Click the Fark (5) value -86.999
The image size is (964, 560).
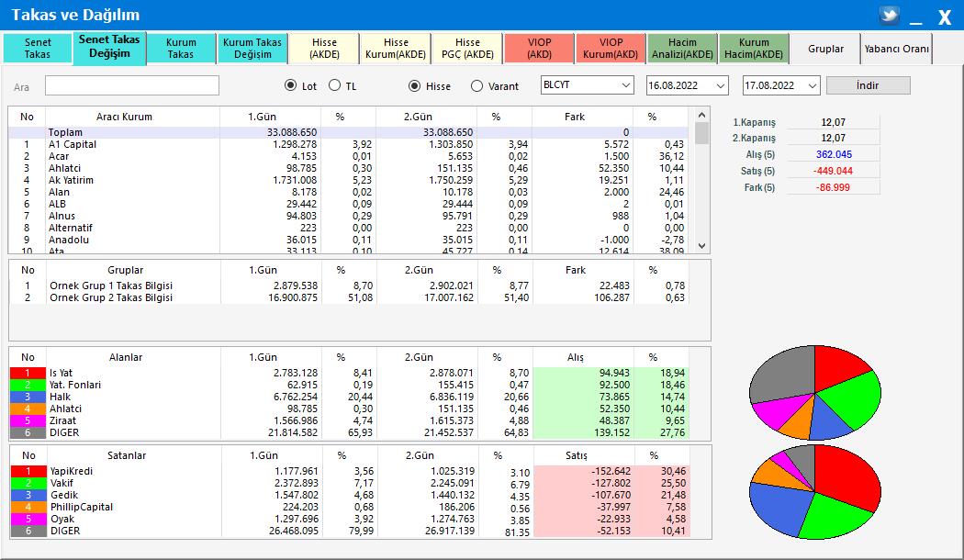[x=833, y=187]
